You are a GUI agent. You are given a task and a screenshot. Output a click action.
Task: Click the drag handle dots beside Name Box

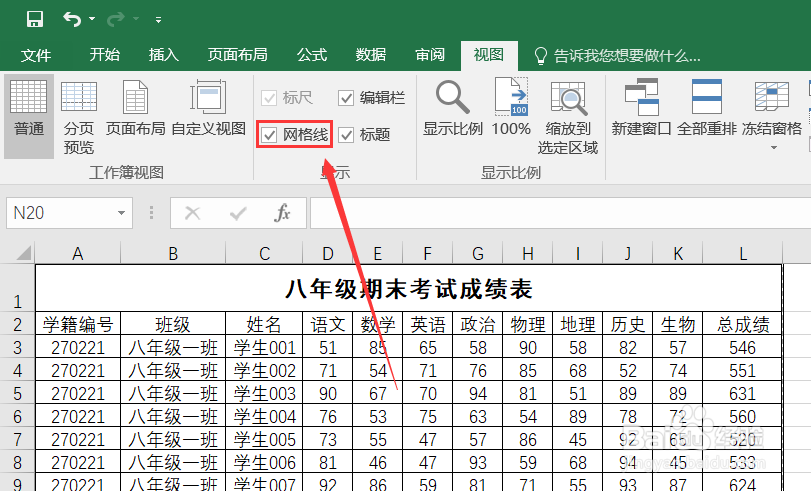click(x=151, y=213)
